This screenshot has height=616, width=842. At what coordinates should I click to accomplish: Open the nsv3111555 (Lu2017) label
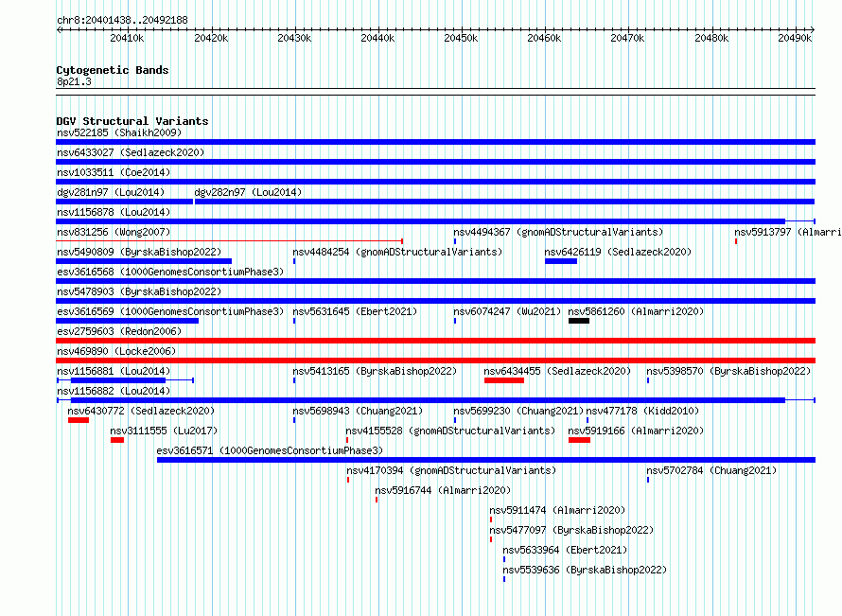[164, 431]
